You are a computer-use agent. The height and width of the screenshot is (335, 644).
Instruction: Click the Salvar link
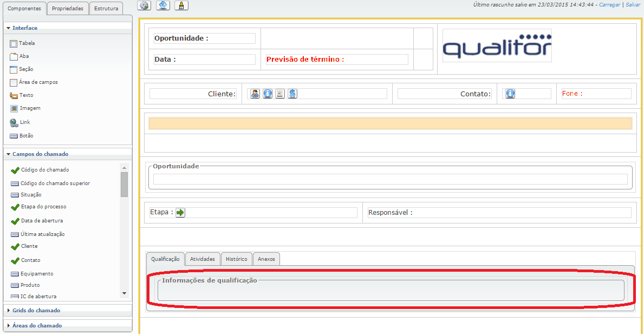coord(633,4)
